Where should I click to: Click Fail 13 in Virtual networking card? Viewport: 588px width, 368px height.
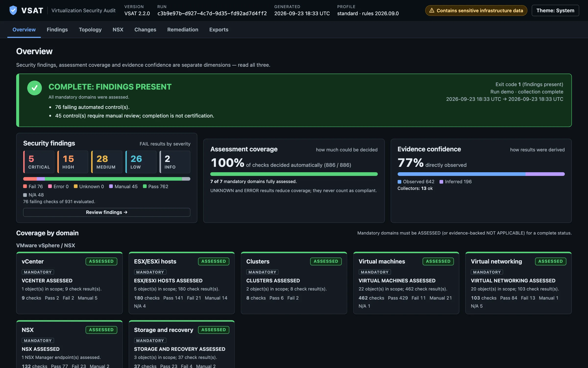(528, 298)
